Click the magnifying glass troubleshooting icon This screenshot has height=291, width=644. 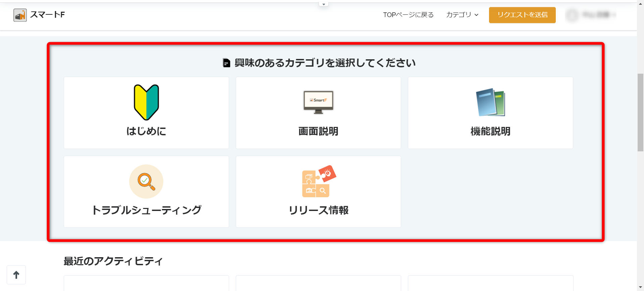point(146,181)
